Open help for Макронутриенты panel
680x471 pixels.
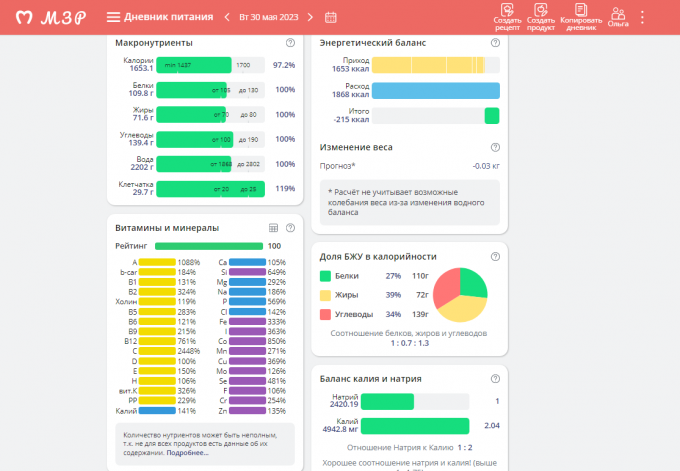[290, 43]
